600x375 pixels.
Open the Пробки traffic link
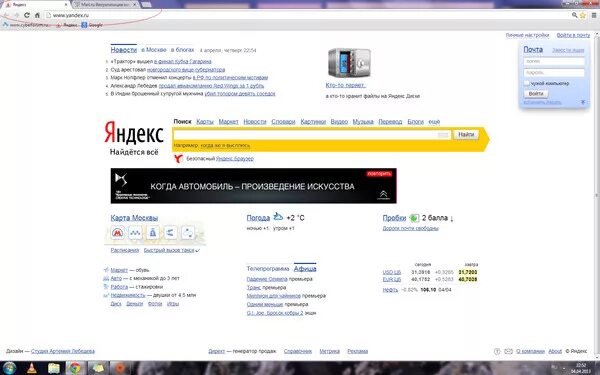[394, 218]
